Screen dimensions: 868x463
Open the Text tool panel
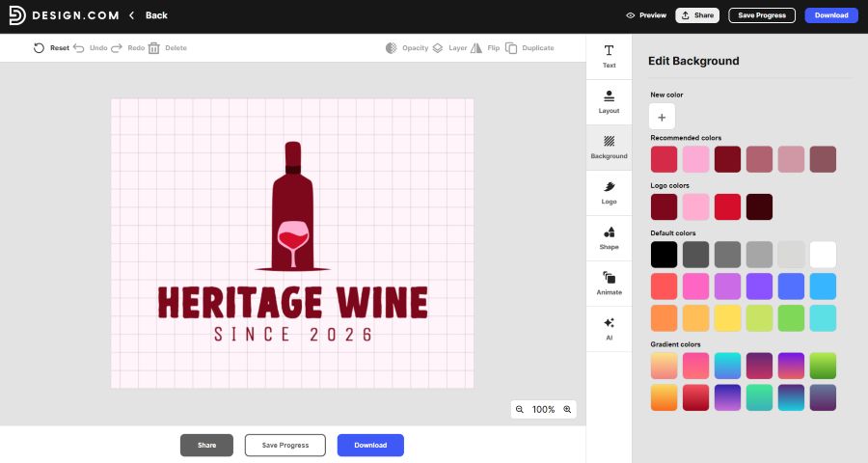pyautogui.click(x=609, y=57)
